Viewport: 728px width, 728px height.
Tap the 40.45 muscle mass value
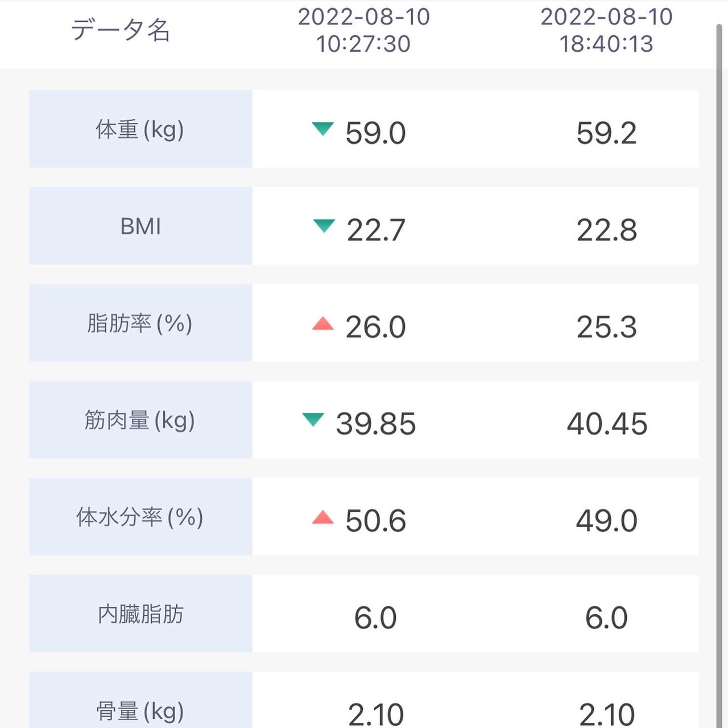click(607, 424)
